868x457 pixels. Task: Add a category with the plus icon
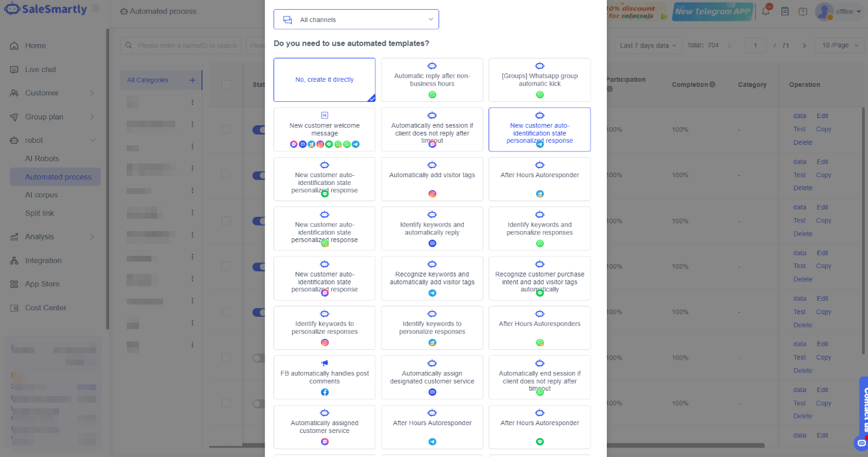click(x=192, y=80)
